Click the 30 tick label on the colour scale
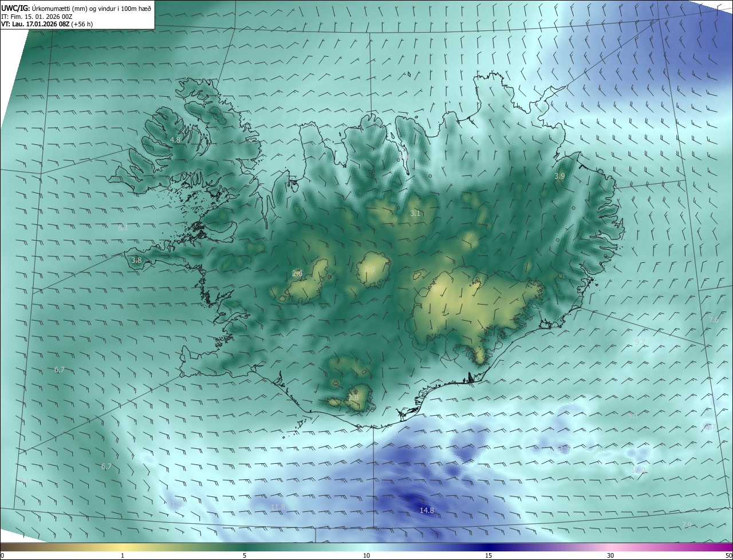Screen dimensions: 733x560 pyautogui.click(x=610, y=555)
